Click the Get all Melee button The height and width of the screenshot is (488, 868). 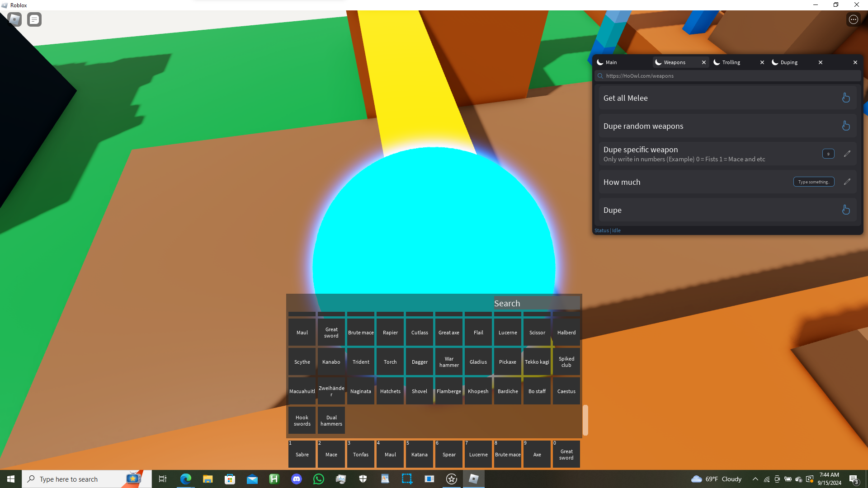727,98
